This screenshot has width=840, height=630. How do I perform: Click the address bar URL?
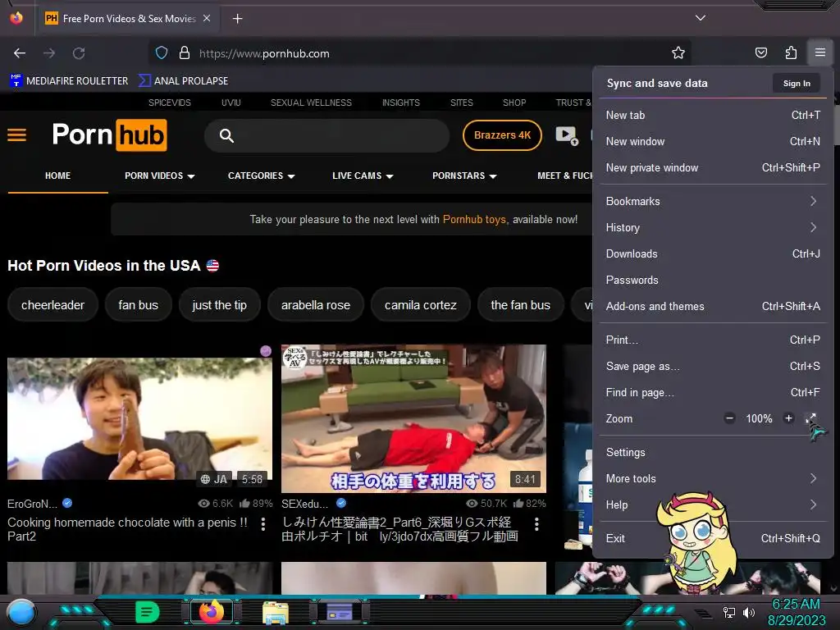pyautogui.click(x=264, y=53)
